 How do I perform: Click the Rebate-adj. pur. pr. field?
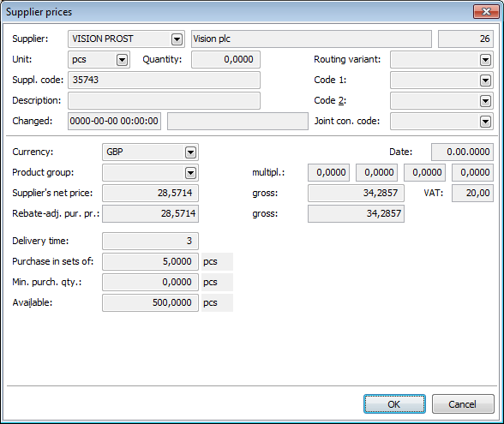151,213
